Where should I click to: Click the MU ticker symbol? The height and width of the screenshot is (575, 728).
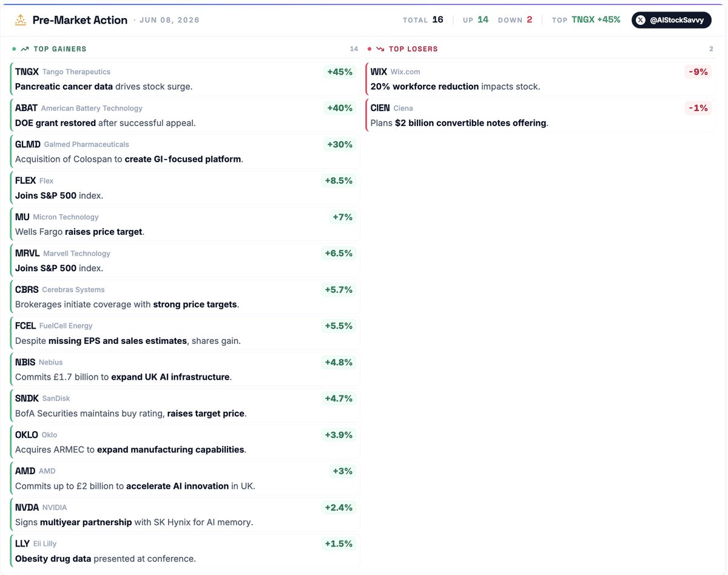tap(22, 217)
